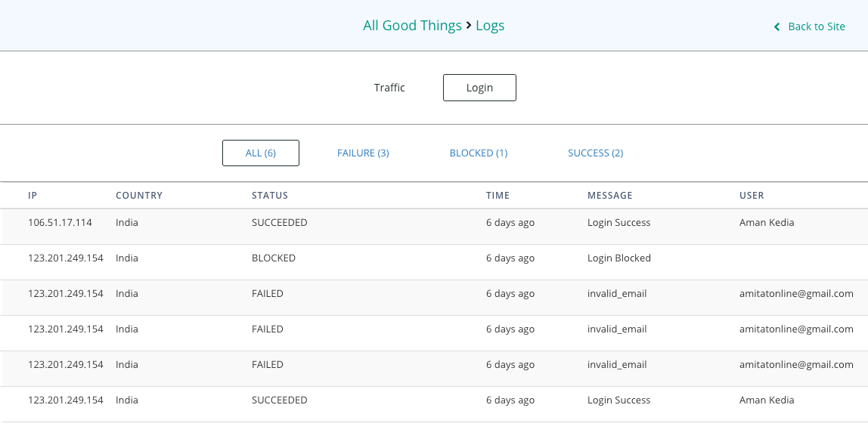
Task: Click All Good Things breadcrumb
Action: click(x=412, y=26)
